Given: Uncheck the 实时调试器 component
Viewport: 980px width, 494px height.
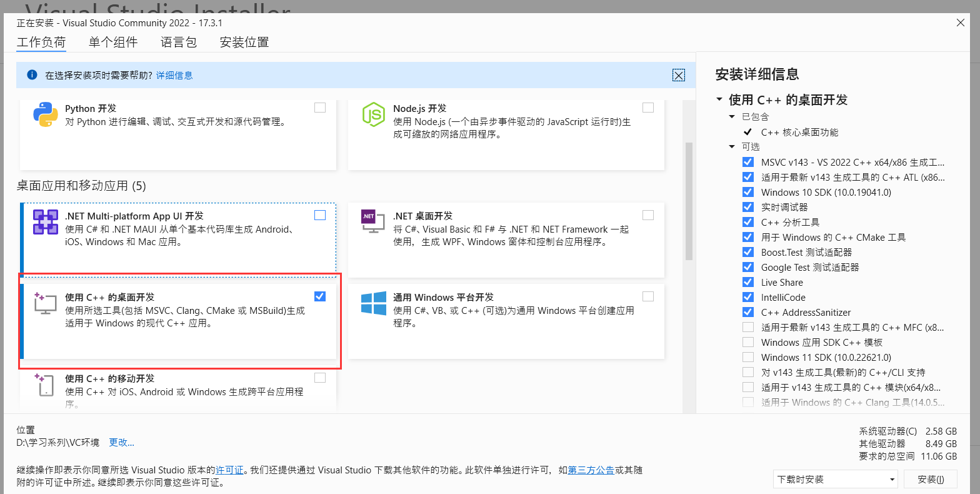Looking at the screenshot, I should [748, 207].
